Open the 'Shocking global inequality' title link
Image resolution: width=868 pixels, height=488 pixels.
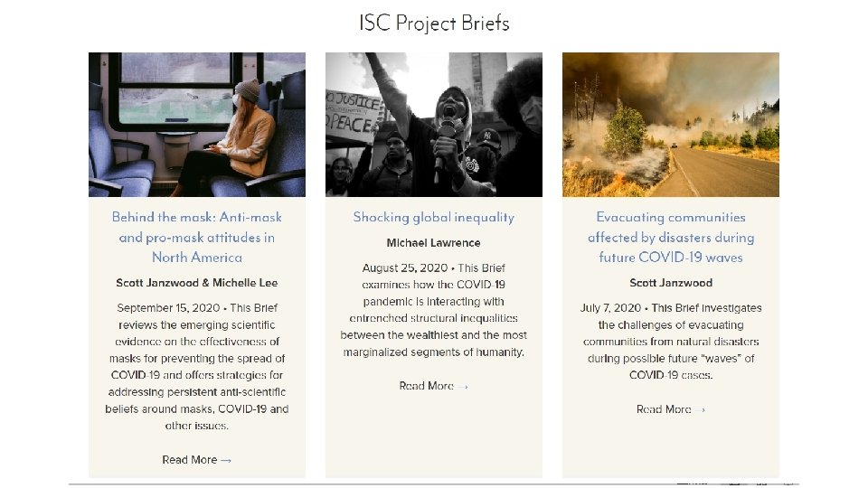click(x=434, y=217)
